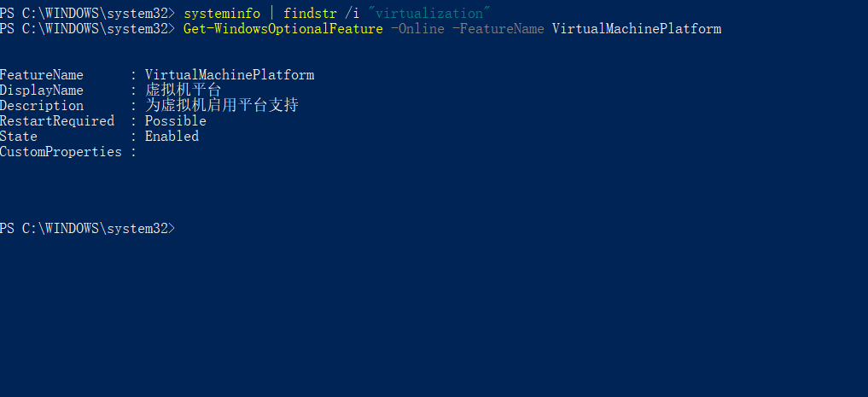Viewport: 868px width, 397px height.
Task: Click the VirtualMachinePlatform value in output
Action: click(230, 75)
